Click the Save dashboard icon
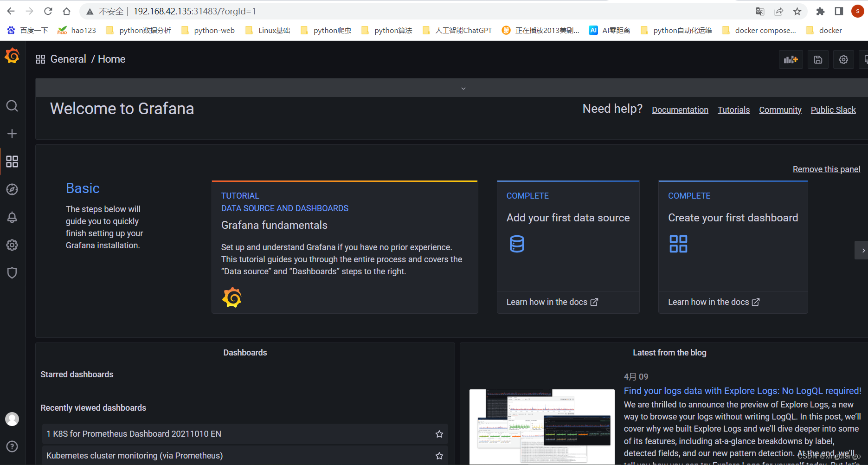The width and height of the screenshot is (868, 465). tap(818, 59)
